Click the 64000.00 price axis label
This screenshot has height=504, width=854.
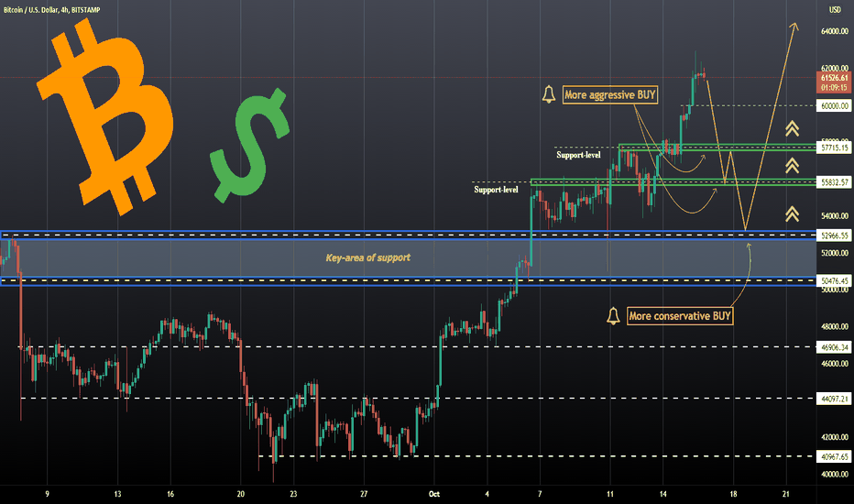point(835,31)
